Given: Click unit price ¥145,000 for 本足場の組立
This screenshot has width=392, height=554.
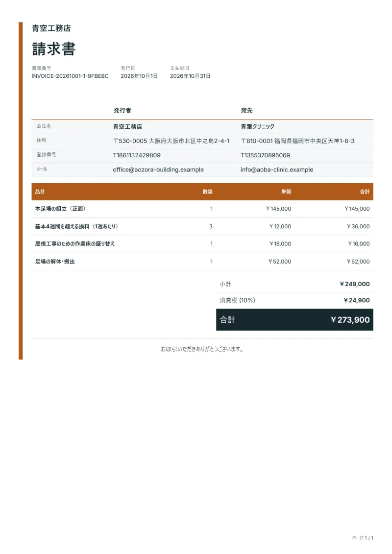Looking at the screenshot, I should pos(278,209).
